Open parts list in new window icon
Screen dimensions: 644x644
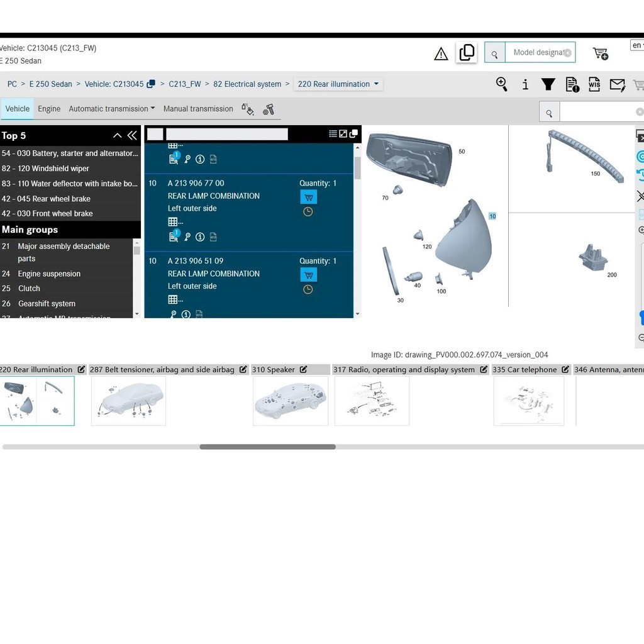353,133
